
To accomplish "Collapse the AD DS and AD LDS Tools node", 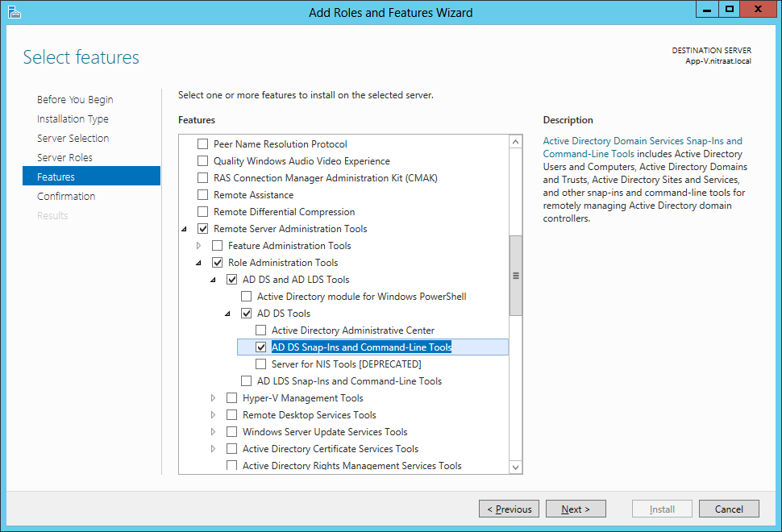I will pyautogui.click(x=213, y=281).
